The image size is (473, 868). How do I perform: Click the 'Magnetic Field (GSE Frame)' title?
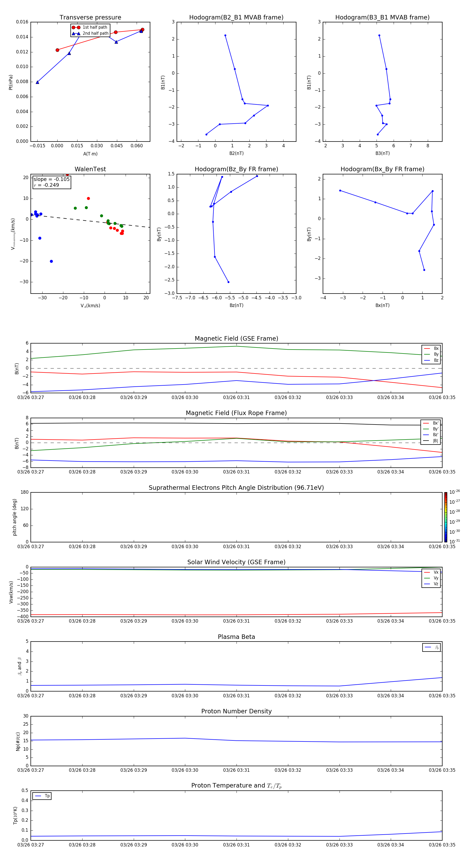pyautogui.click(x=236, y=339)
